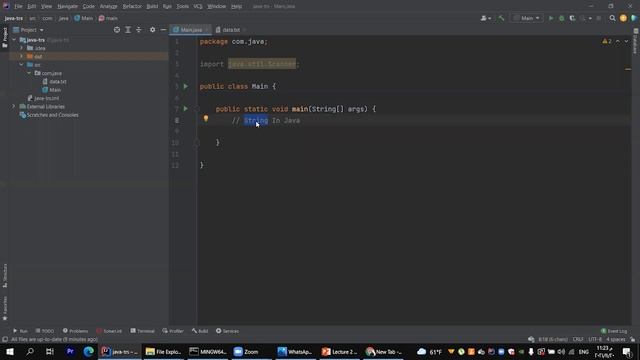Click the yellow intention lightbulb

point(206,118)
